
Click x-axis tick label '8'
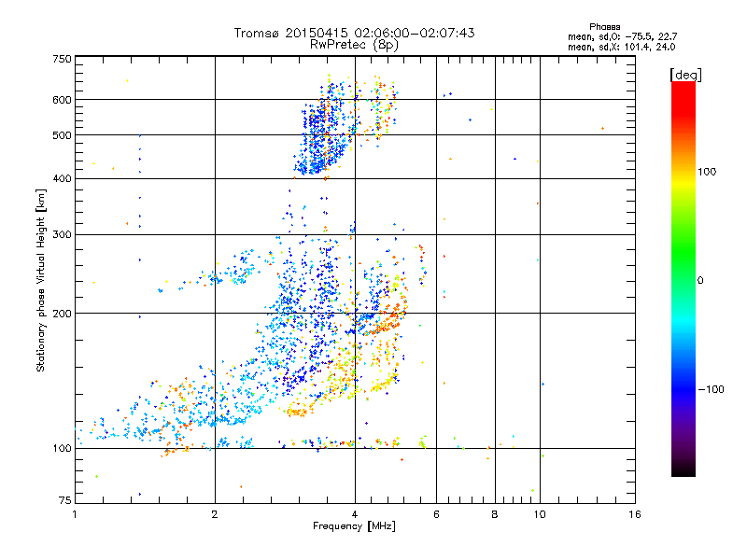click(495, 514)
